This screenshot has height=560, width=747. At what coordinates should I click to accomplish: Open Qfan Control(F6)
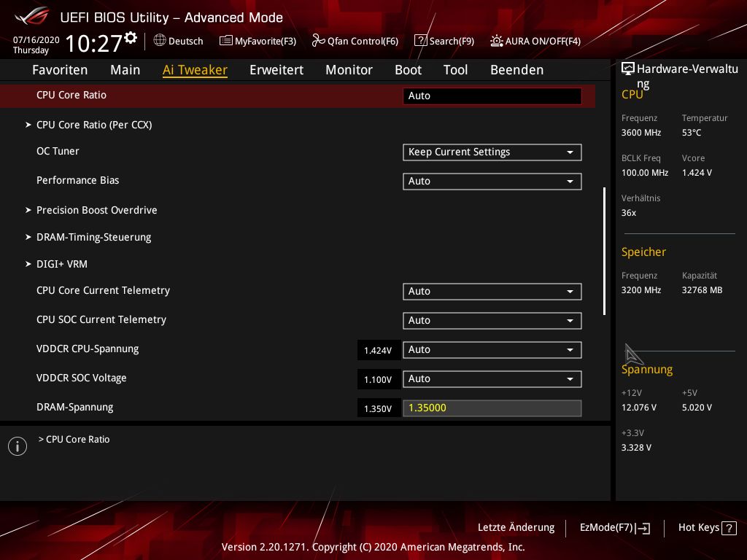pyautogui.click(x=355, y=41)
